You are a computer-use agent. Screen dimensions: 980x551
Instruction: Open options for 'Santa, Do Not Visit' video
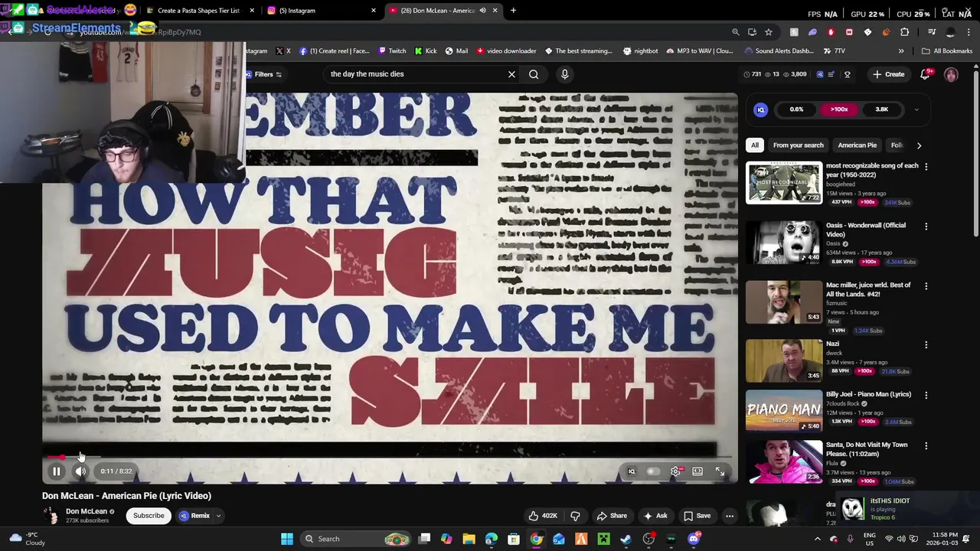coord(926,445)
